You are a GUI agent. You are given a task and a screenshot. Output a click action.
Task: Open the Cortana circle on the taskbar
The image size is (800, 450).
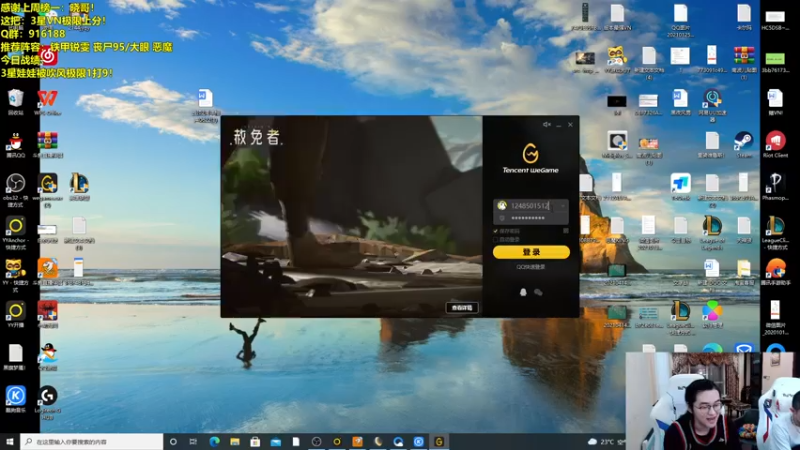[x=173, y=441]
